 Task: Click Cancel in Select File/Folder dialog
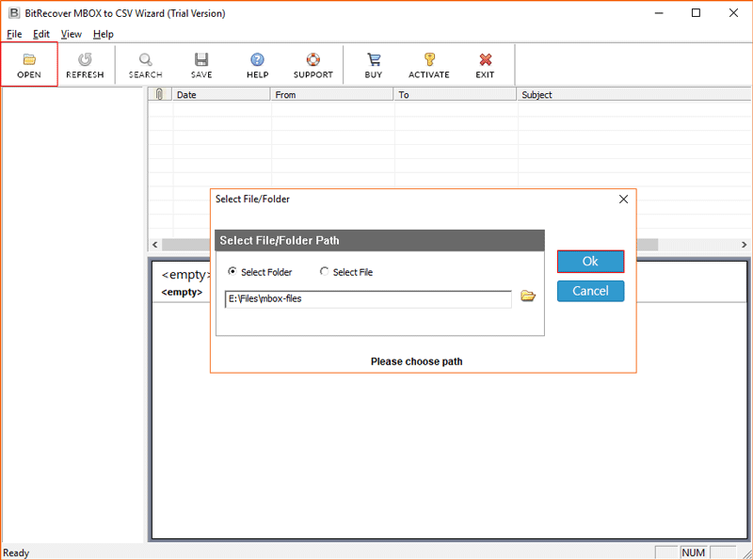tap(591, 291)
